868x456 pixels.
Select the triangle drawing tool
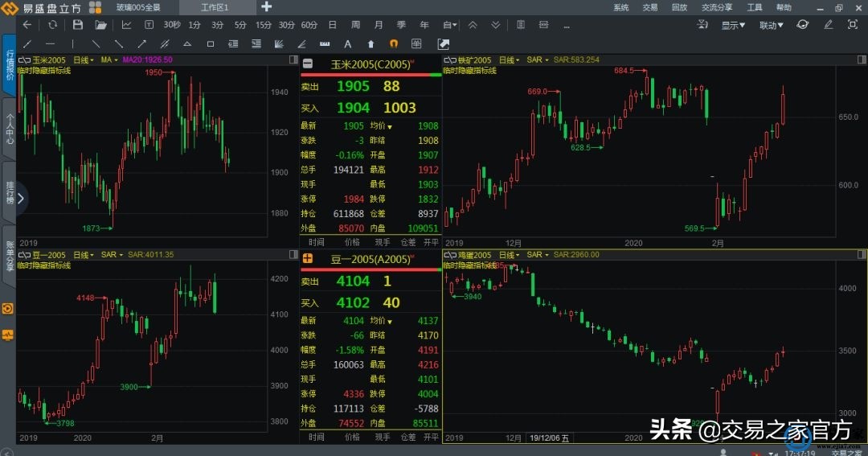tap(187, 43)
